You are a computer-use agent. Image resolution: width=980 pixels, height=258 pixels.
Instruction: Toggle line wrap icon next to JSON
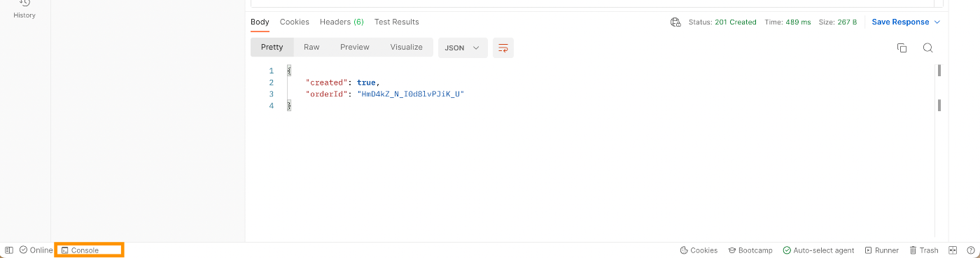[503, 48]
